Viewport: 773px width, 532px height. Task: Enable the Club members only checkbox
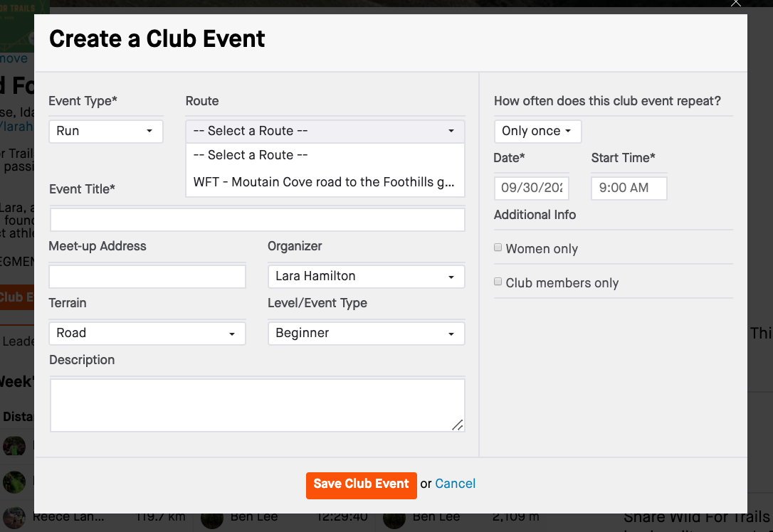(498, 281)
